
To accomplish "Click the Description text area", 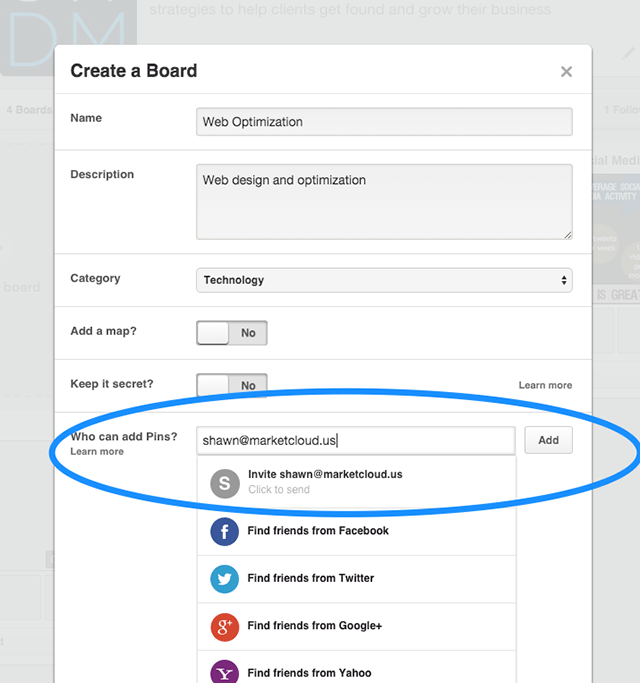I will tap(384, 202).
